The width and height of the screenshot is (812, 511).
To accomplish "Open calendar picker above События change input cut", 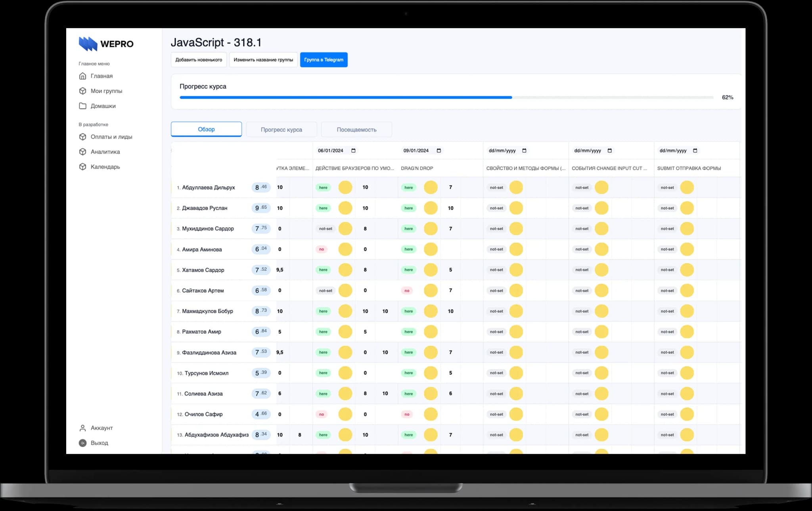I will (610, 151).
